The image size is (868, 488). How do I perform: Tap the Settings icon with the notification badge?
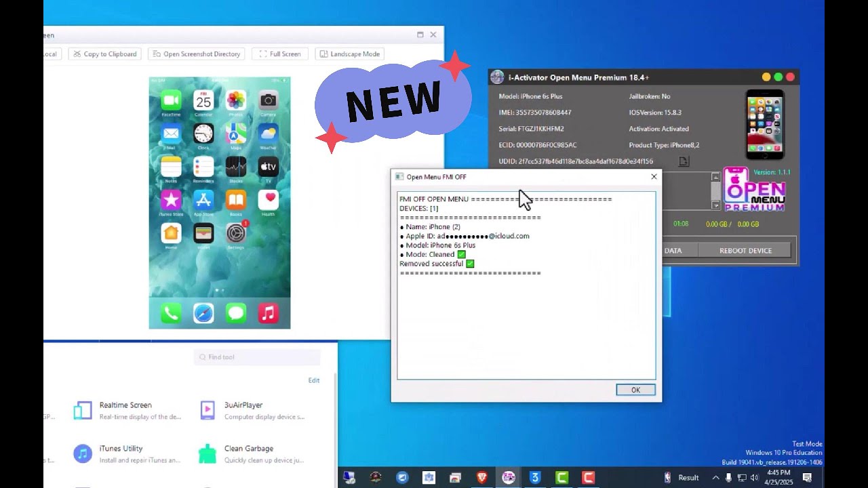coord(236,233)
